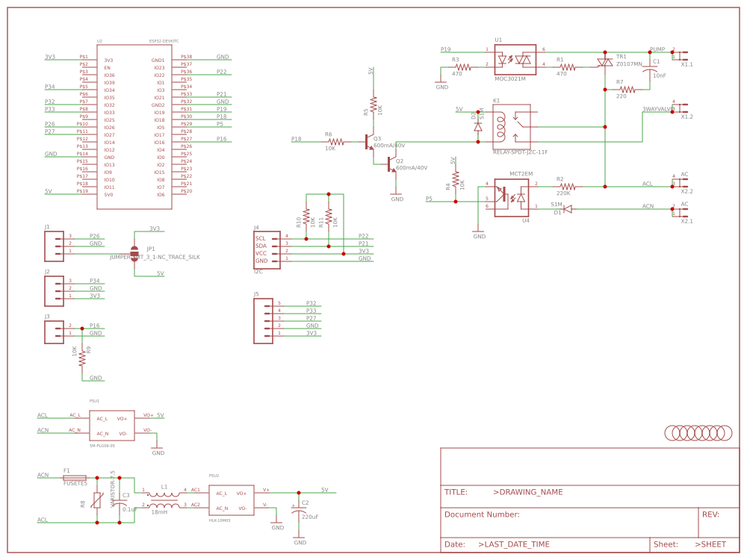The height and width of the screenshot is (560, 747).
Task: Click the "REV:" label in title block
Action: pos(710,514)
